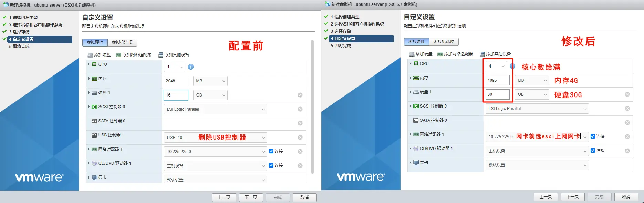644x203 pixels.
Task: Remove USB controller 1 in the left window
Action: click(300, 138)
